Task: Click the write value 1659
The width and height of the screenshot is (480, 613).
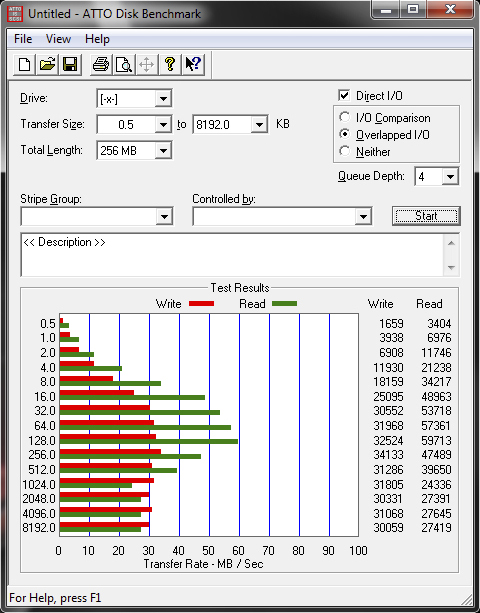Action: tap(391, 324)
